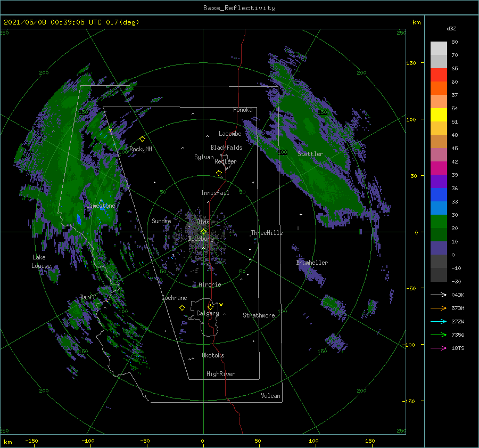Click the Base_Reflectivity title
Screen dimensions: 479x448
240,8
